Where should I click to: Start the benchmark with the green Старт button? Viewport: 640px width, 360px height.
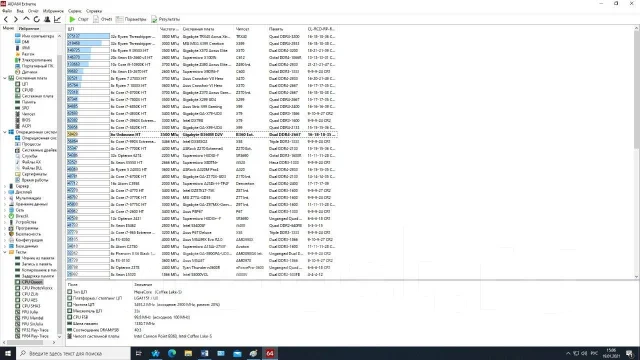pyautogui.click(x=79, y=19)
